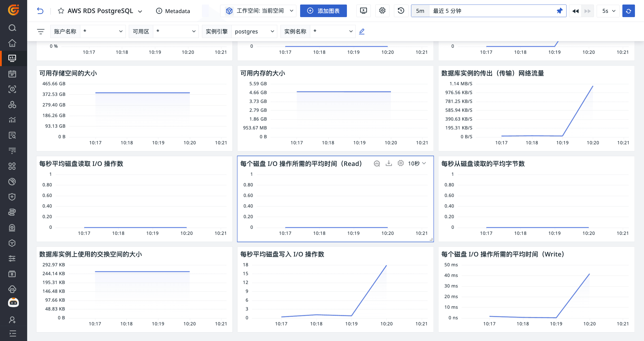The image size is (644, 341).
Task: Click the 数据库实例的传出（传输）网络流量 title
Action: [493, 73]
